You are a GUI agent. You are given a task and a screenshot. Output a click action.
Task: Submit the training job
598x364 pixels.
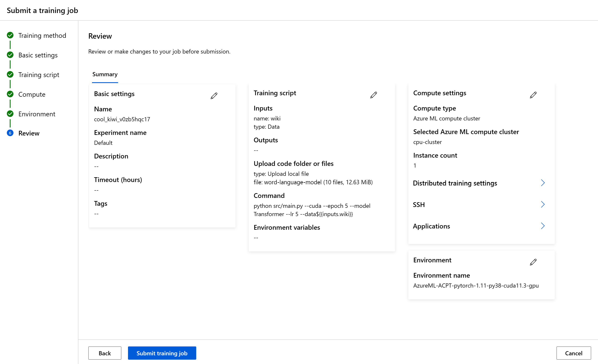tap(162, 353)
